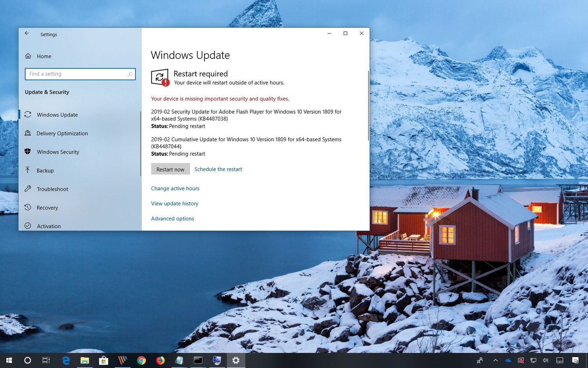
Task: View update history
Action: click(x=175, y=203)
